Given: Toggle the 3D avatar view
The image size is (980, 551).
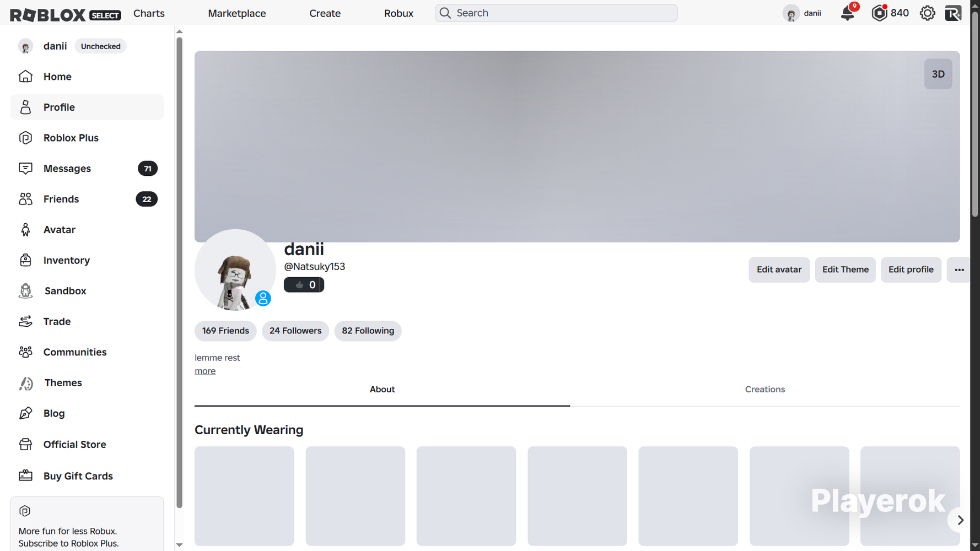Looking at the screenshot, I should 938,74.
